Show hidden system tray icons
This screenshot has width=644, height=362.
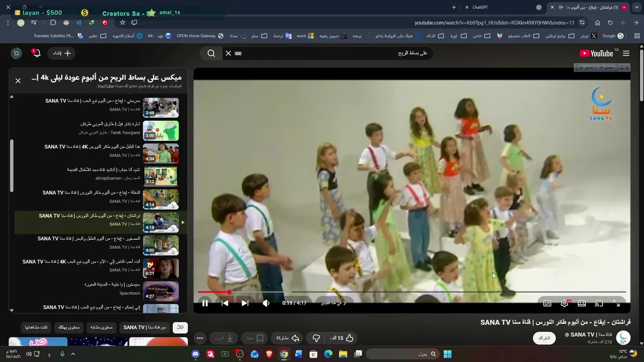73,354
